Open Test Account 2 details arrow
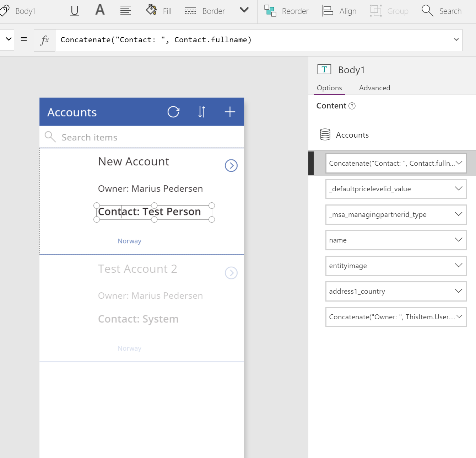 tap(231, 273)
